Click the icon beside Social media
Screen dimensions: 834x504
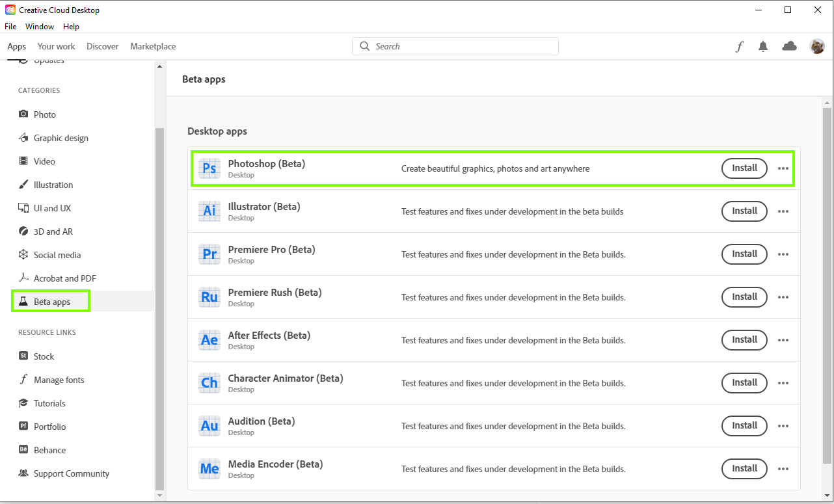pos(23,255)
